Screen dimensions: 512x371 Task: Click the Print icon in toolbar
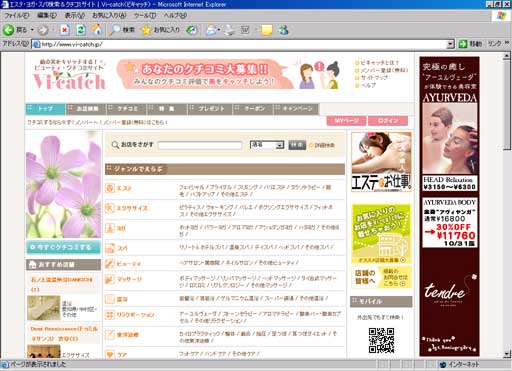pyautogui.click(x=229, y=30)
